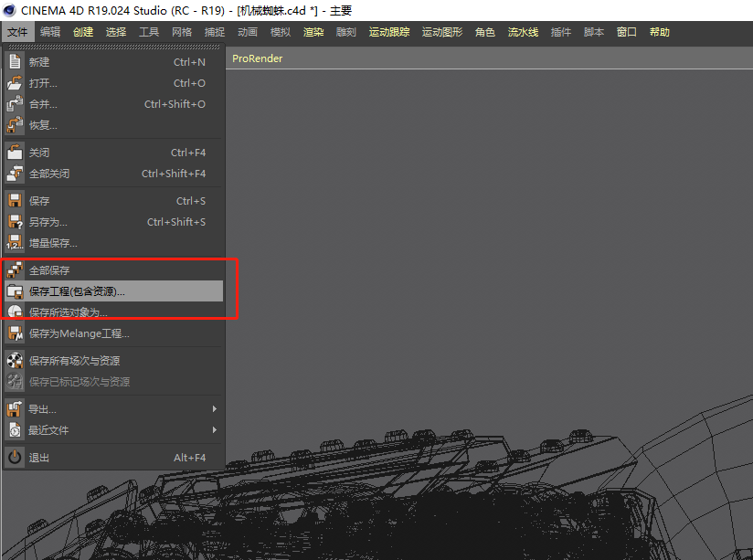Screen dimensions: 753x560
Task: Open the 运动图形 menu
Action: tap(441, 32)
